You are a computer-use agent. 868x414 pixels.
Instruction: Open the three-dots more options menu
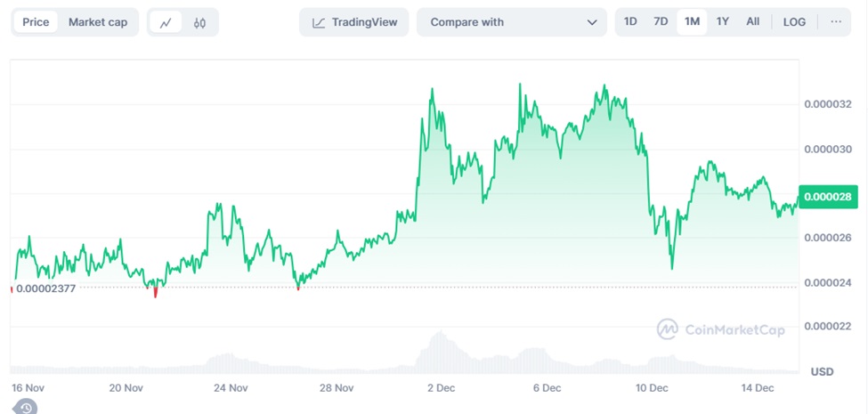(835, 21)
